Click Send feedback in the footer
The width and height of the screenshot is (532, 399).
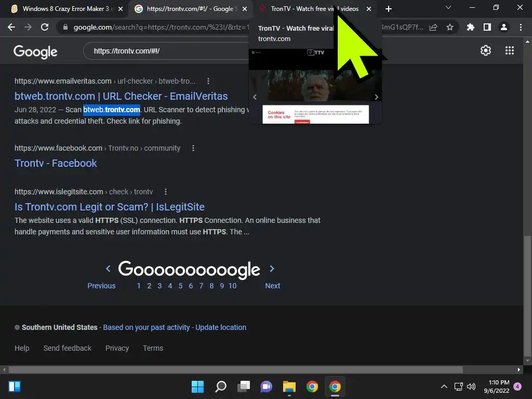point(68,348)
